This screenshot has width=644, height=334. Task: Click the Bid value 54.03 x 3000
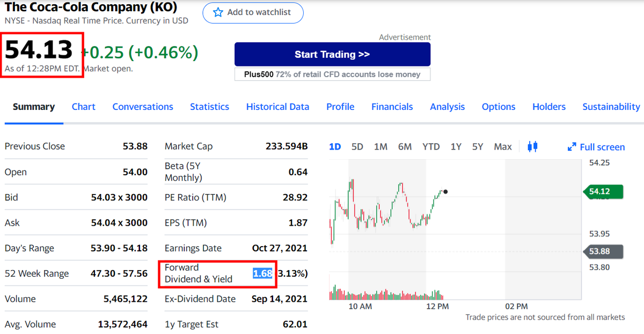pyautogui.click(x=119, y=197)
